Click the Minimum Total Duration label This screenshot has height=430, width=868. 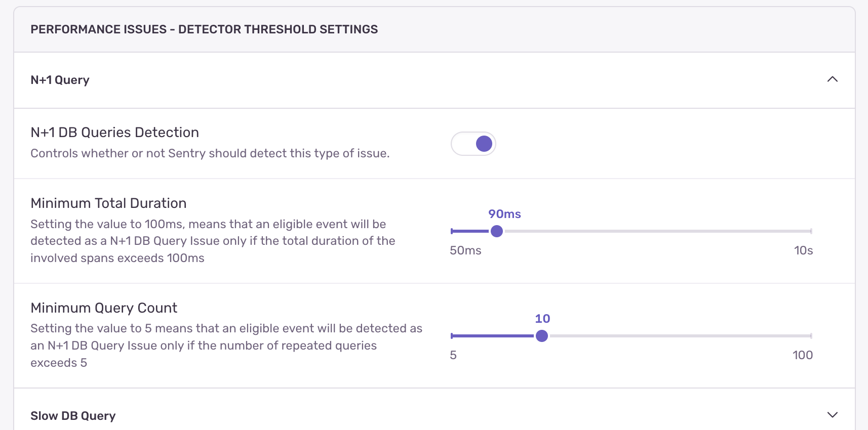108,203
